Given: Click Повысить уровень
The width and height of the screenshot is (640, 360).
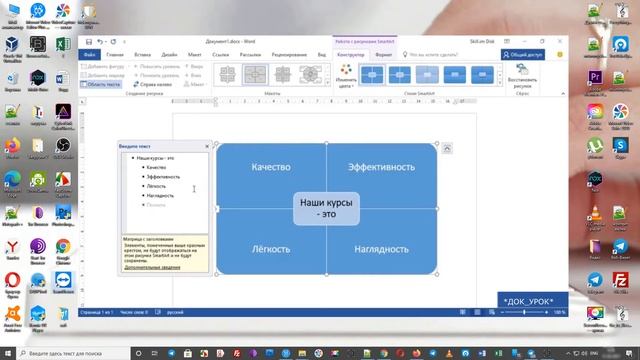Looking at the screenshot, I should click(x=157, y=66).
